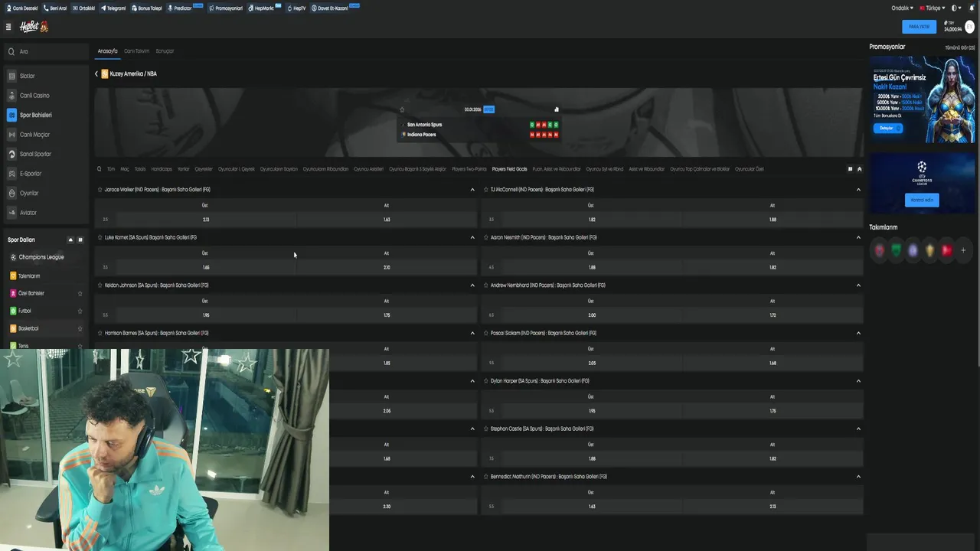Select the Players Field Goals market tab
This screenshot has height=551, width=980.
coord(509,169)
